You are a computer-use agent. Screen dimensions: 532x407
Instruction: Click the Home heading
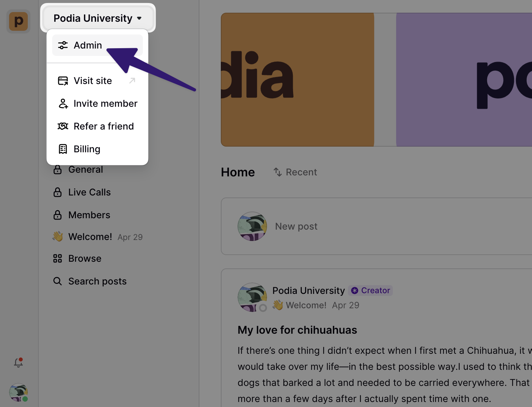pos(238,172)
